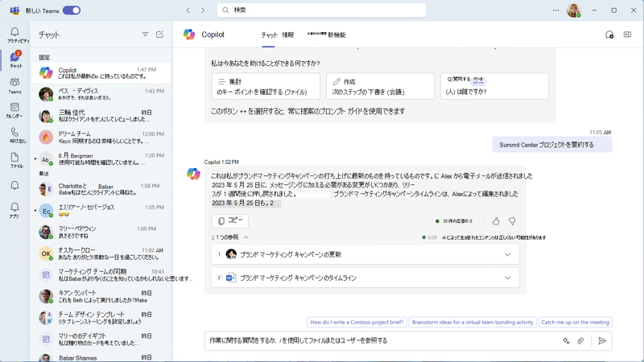Select the 作成 prompt card

[x=380, y=86]
